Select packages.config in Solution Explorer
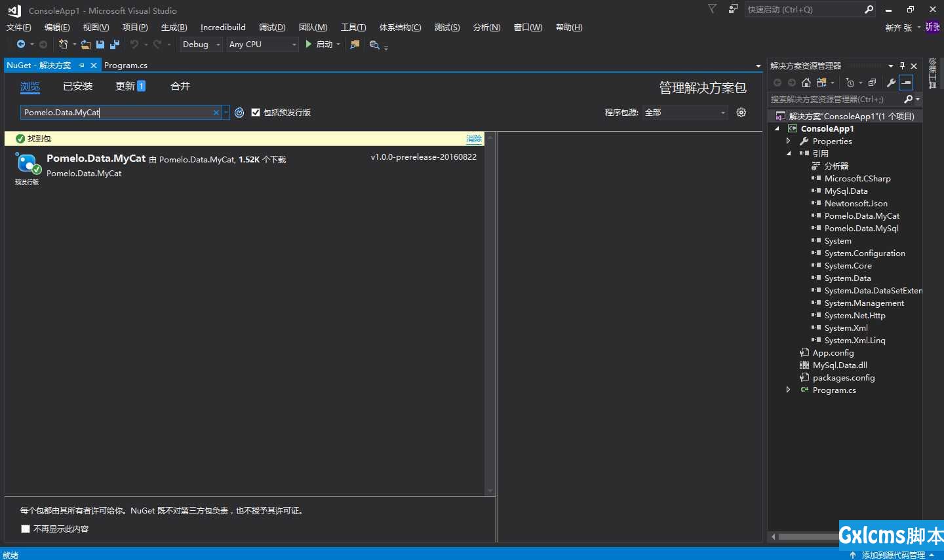The image size is (944, 560). click(843, 377)
